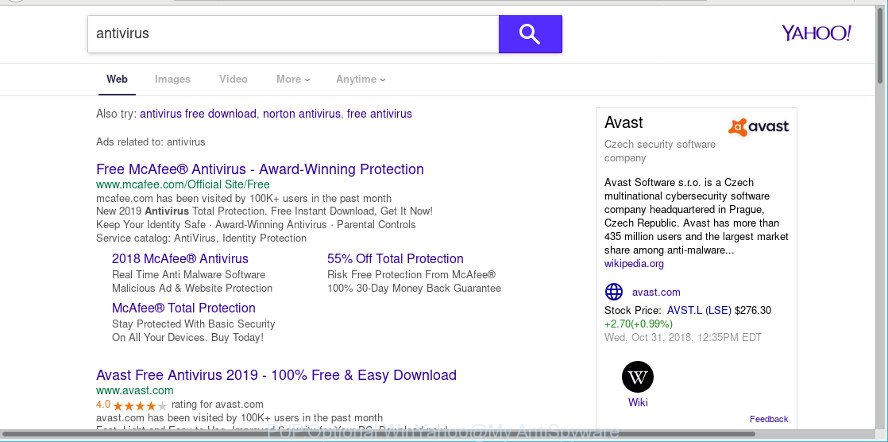Open McAfee Total Protection sitelink
Screen dimensions: 888x442
point(183,308)
